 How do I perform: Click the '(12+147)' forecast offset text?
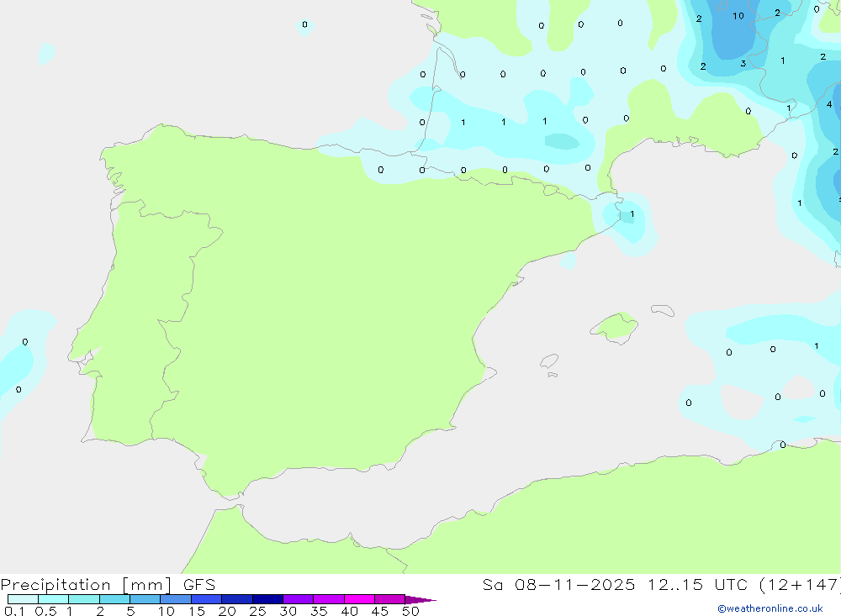coord(801,585)
